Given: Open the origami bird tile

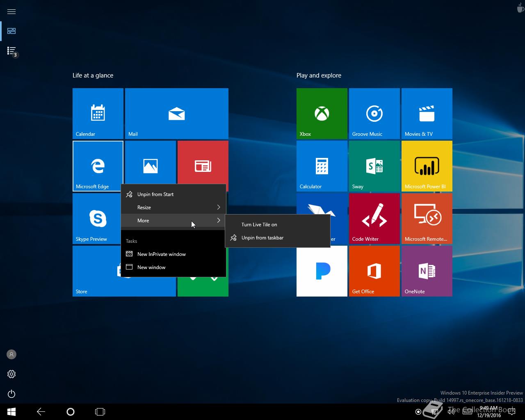Looking at the screenshot, I should click(x=322, y=204).
